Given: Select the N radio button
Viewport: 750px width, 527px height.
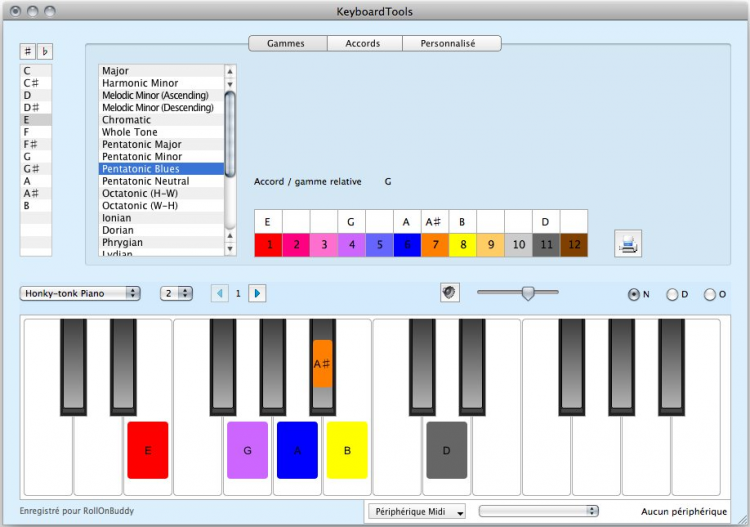Looking at the screenshot, I should [634, 294].
